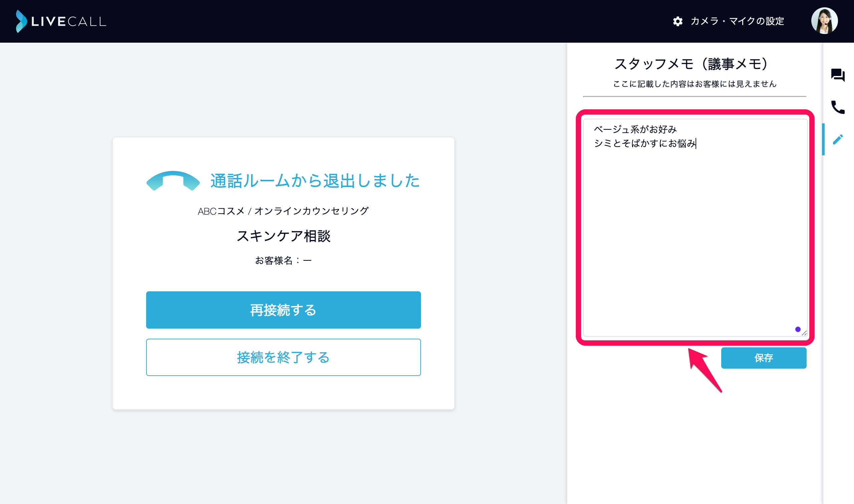Viewport: 854px width, 504px height.
Task: Place cursor on ベージュ系がお好み line
Action: click(x=635, y=129)
